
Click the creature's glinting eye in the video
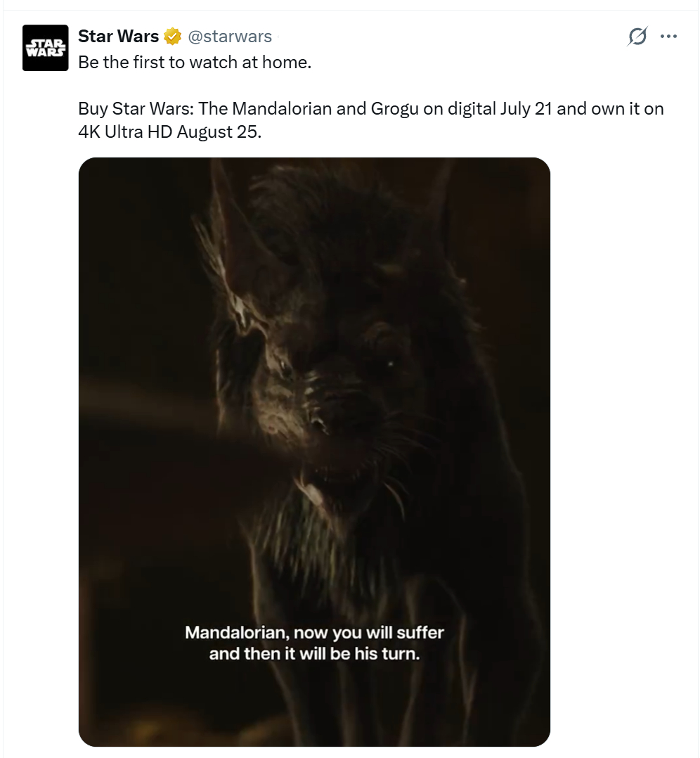pyautogui.click(x=390, y=364)
